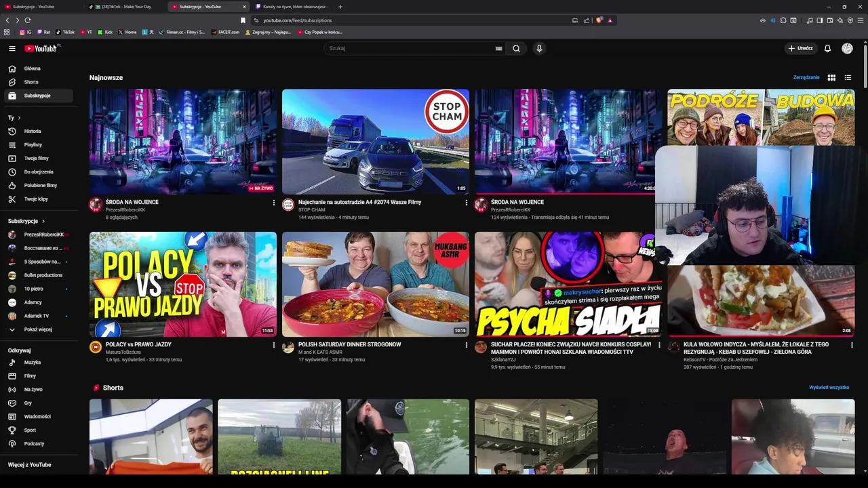Image resolution: width=868 pixels, height=488 pixels.
Task: Open Filmy under Odkrywaj
Action: click(37, 375)
